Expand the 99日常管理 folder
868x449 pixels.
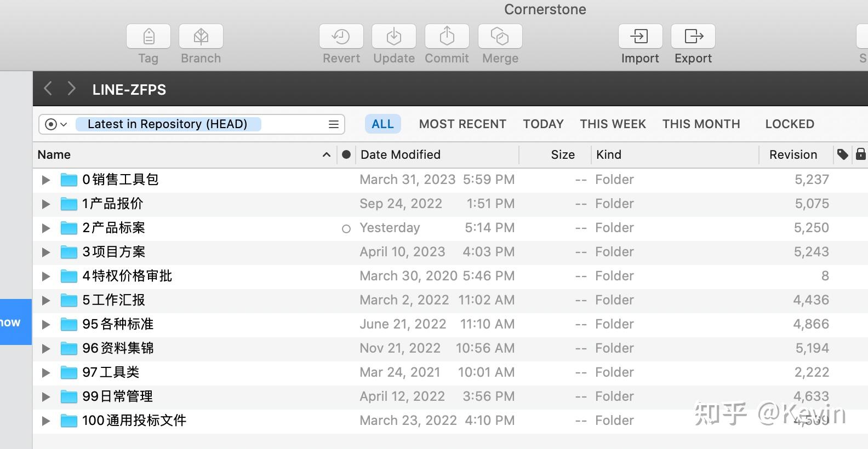[x=46, y=396]
